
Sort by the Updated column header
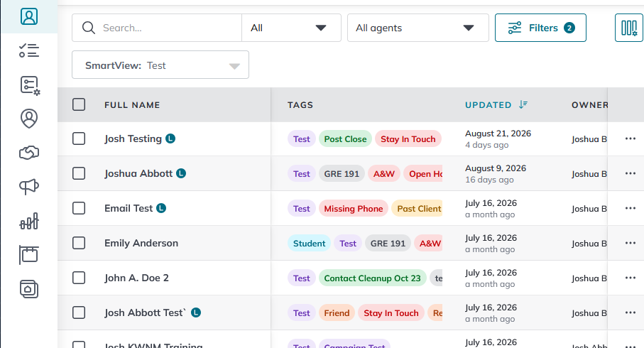(x=488, y=105)
